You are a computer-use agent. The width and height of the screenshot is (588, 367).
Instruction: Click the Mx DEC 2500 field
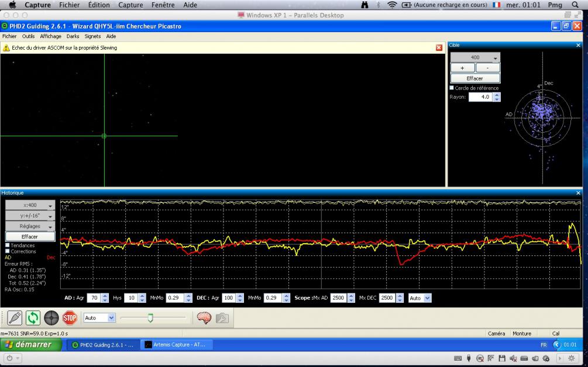pos(387,297)
